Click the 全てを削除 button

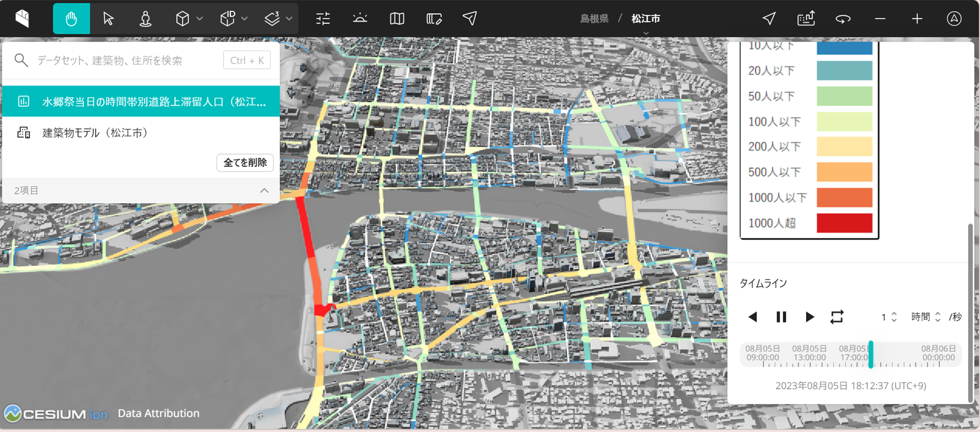(x=245, y=162)
